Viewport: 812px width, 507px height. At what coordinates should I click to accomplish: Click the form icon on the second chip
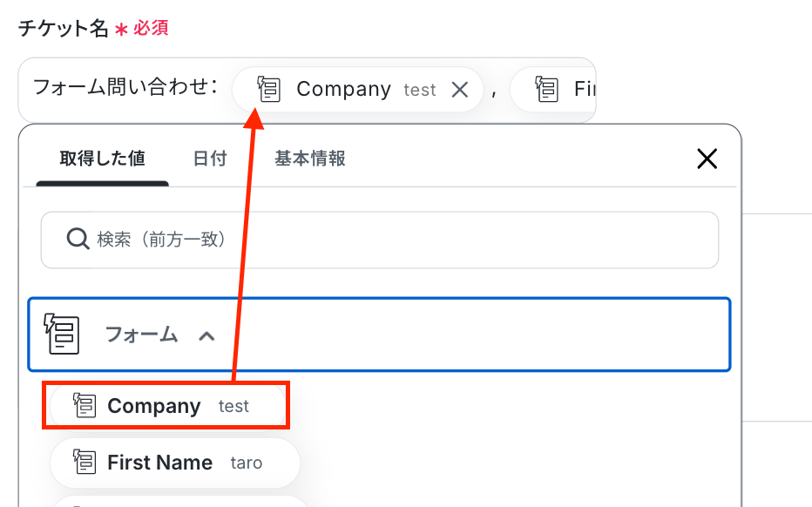[x=547, y=89]
